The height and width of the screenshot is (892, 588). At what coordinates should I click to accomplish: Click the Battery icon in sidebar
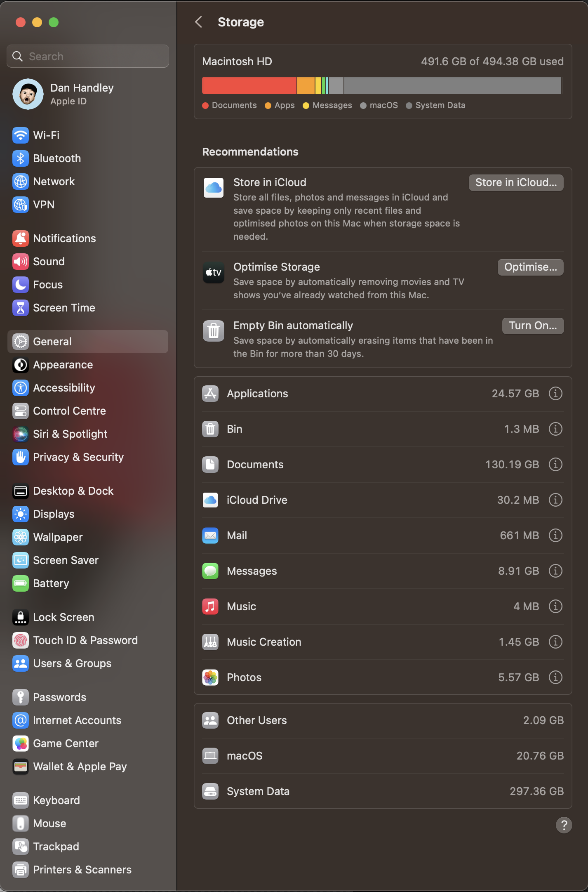point(20,583)
